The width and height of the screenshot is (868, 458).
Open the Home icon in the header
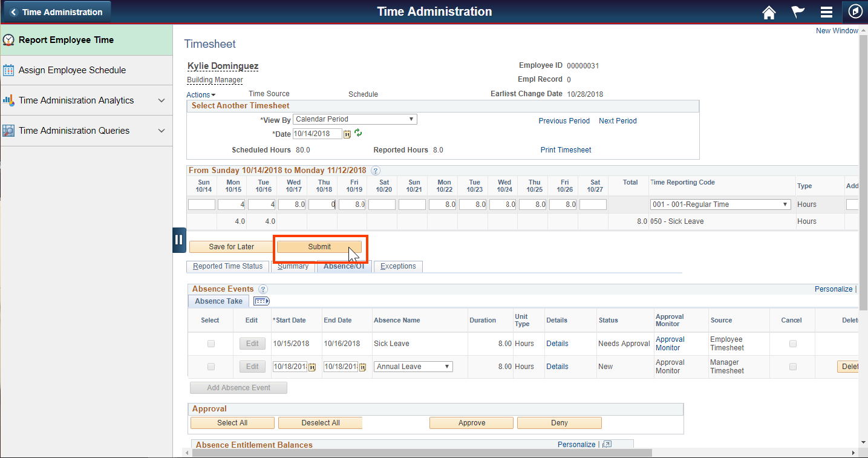[769, 11]
